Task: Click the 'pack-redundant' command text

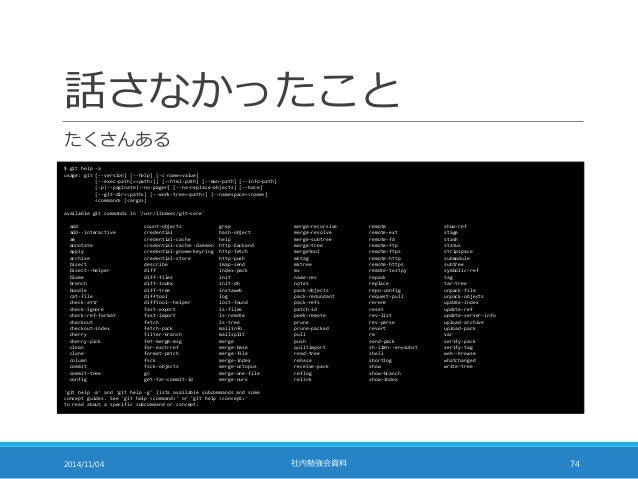Action: click(314, 297)
